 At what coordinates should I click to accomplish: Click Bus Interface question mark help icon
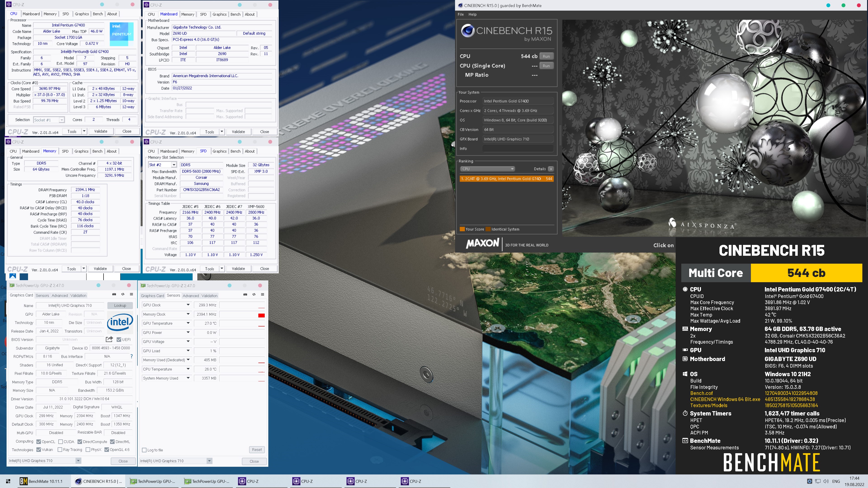point(131,356)
